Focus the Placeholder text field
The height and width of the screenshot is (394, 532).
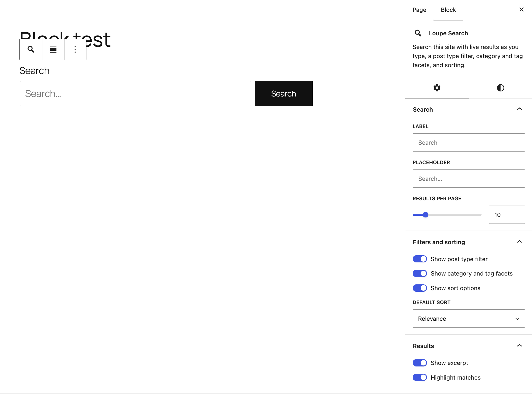(x=469, y=179)
